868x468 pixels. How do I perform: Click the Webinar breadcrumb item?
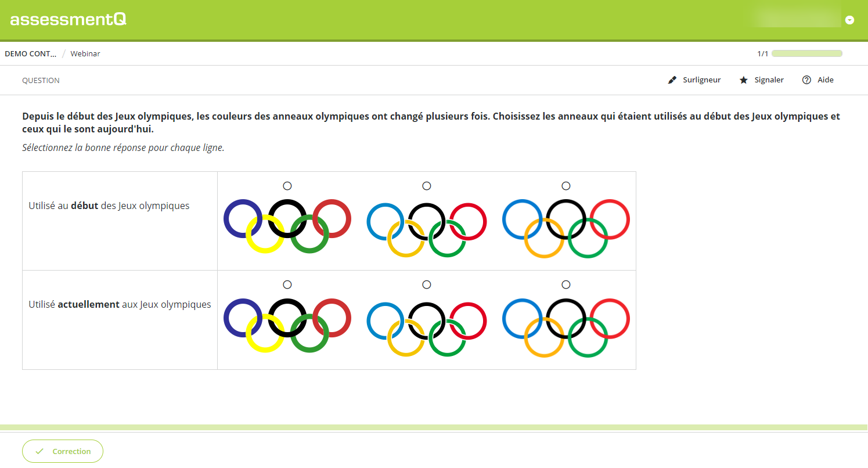tap(85, 53)
